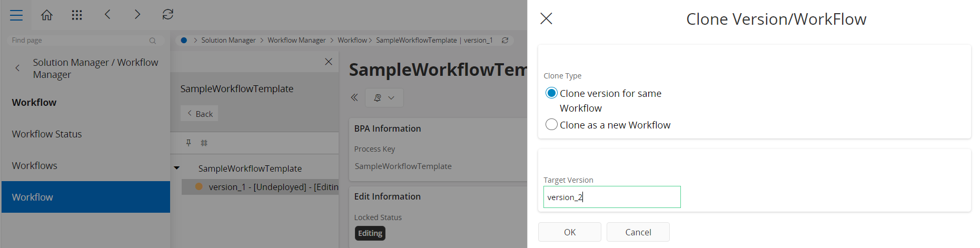Navigate back with the left arrow icon
The width and height of the screenshot is (980, 248).
(107, 15)
